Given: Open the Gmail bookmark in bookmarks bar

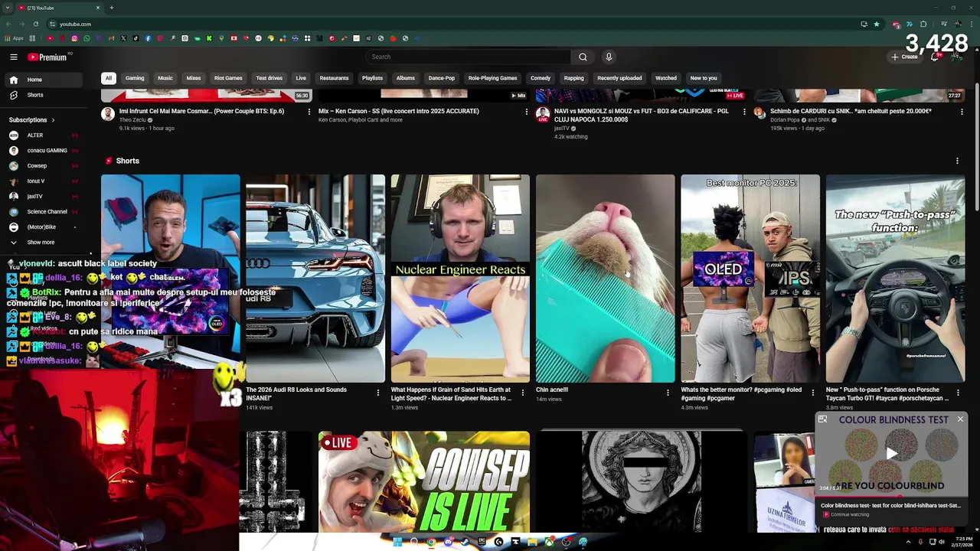Looking at the screenshot, I should click(x=111, y=38).
